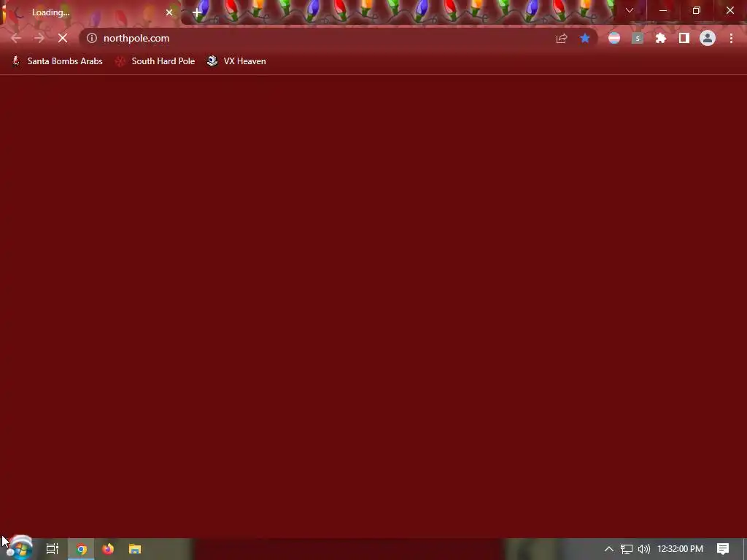Stop loading the page

[x=63, y=38]
